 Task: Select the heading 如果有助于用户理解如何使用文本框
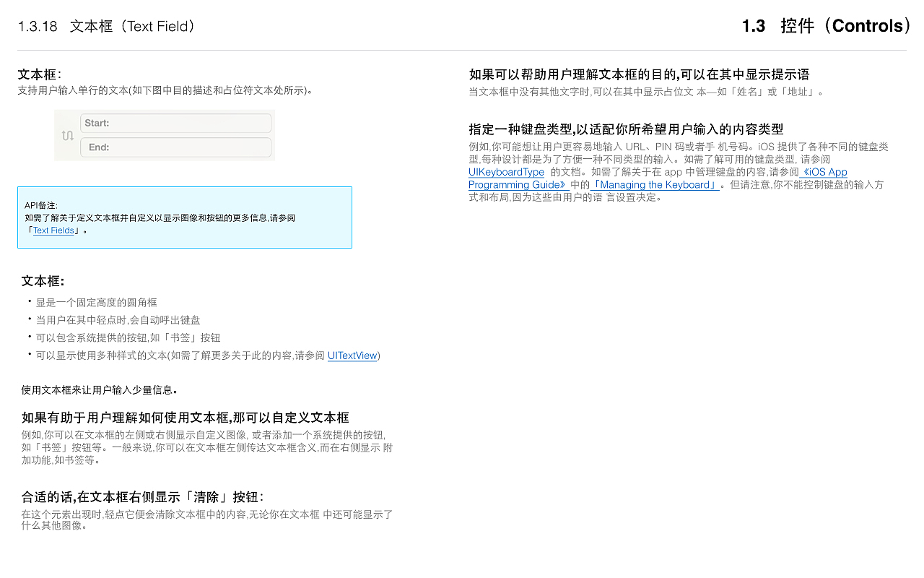pyautogui.click(x=186, y=417)
